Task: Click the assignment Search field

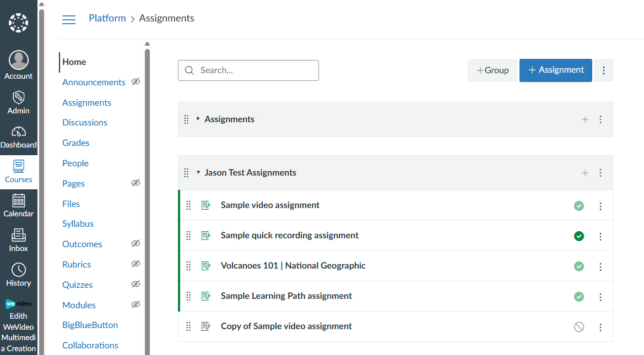Action: (x=248, y=70)
